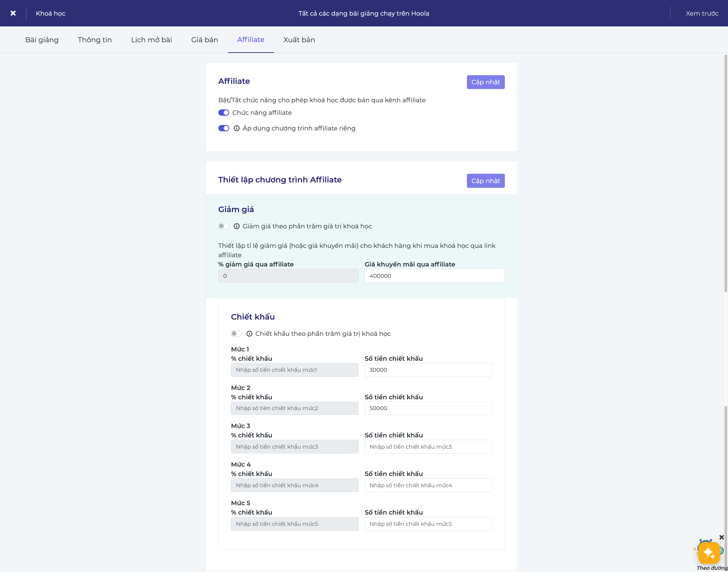Go to the Xuất bản tab
The width and height of the screenshot is (728, 572).
[299, 39]
